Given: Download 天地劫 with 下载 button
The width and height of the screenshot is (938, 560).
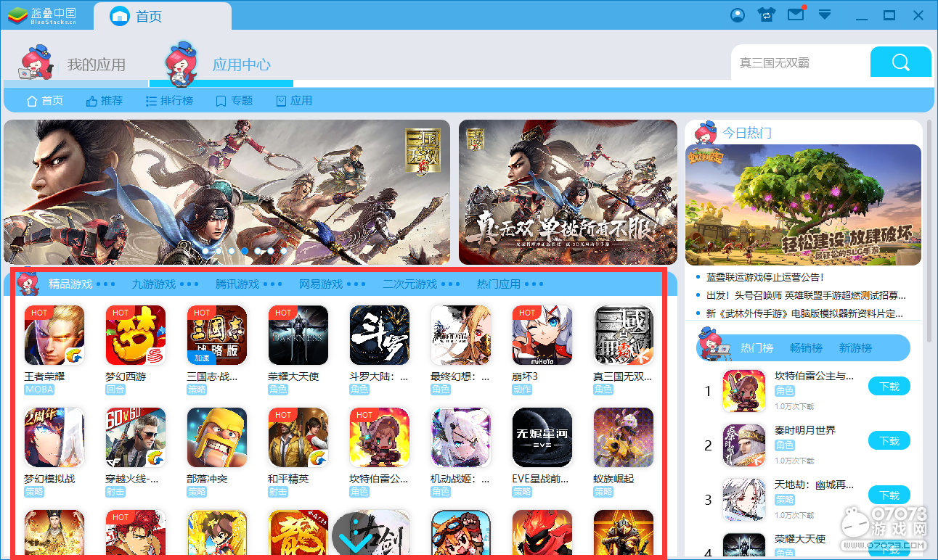Looking at the screenshot, I should tap(889, 495).
